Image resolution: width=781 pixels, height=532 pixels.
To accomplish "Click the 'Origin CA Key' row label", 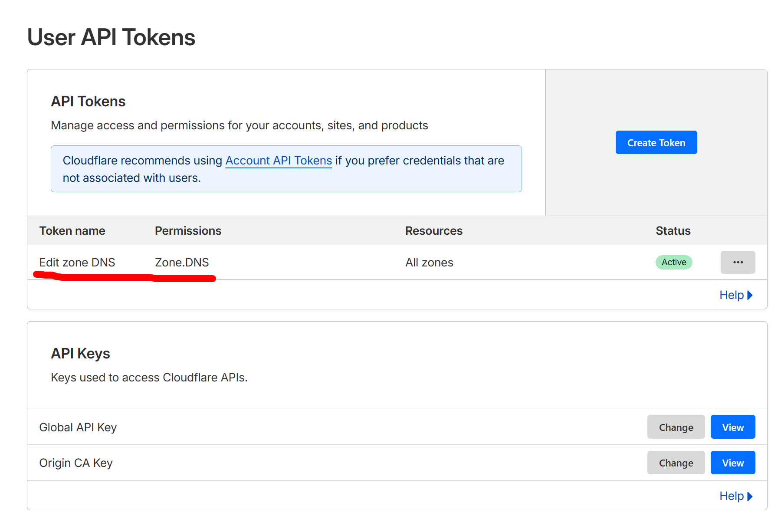I will (76, 463).
